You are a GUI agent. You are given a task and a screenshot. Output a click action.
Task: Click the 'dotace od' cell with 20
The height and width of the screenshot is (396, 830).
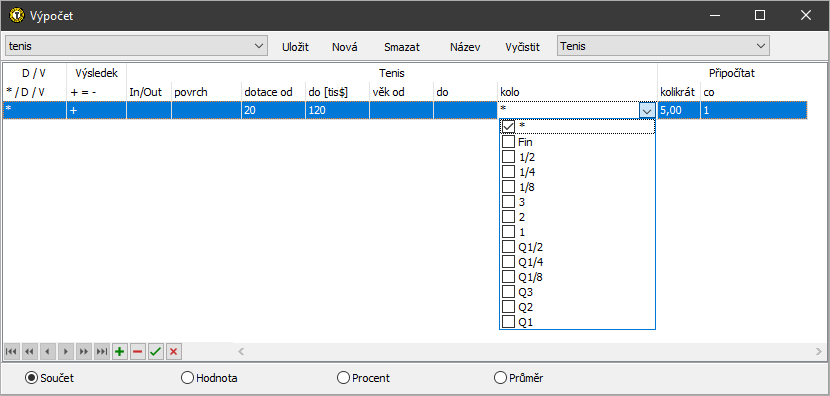[x=273, y=110]
